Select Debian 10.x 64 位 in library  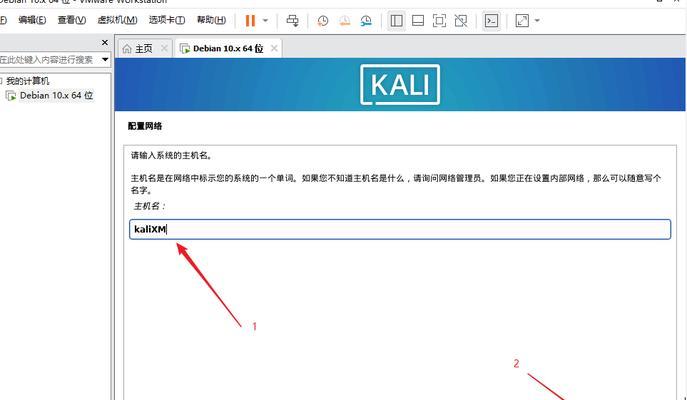[57, 96]
